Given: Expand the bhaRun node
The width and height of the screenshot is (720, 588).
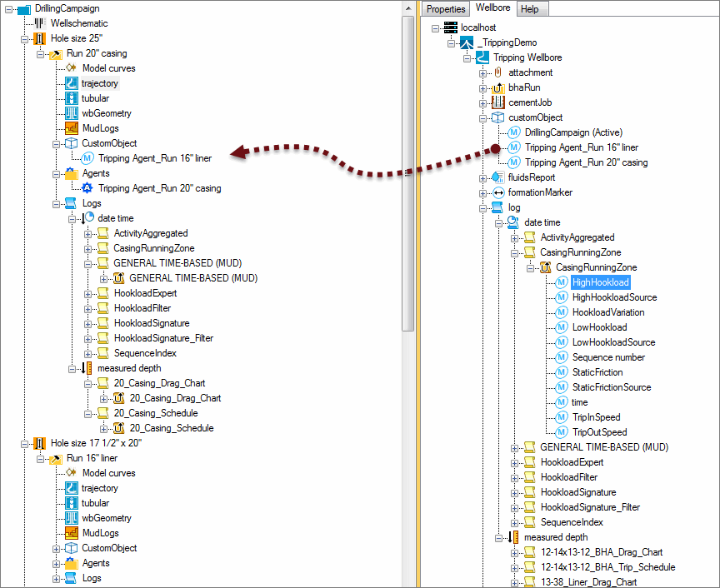Looking at the screenshot, I should point(482,88).
